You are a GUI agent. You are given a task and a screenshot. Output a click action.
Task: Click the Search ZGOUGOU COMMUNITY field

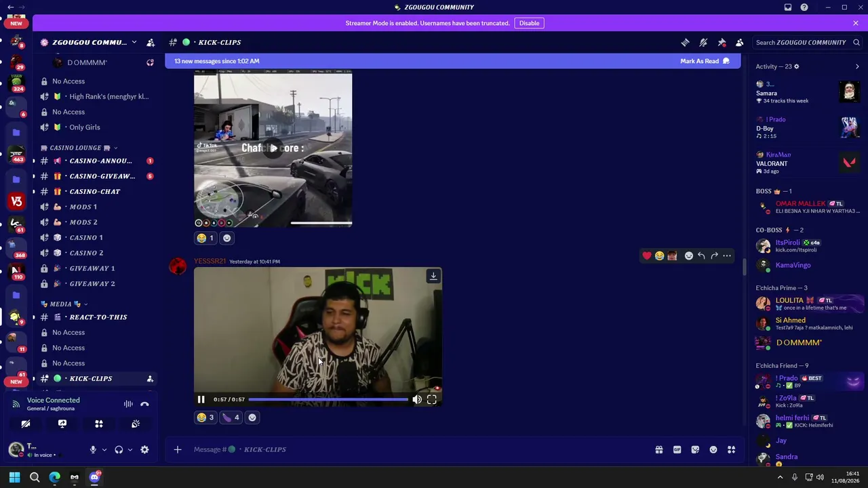tap(807, 42)
